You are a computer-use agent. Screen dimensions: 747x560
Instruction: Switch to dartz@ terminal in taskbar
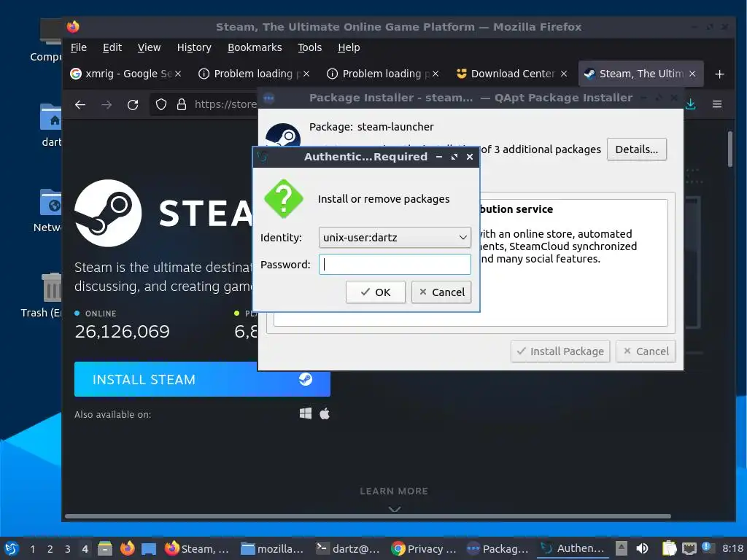pyautogui.click(x=348, y=548)
